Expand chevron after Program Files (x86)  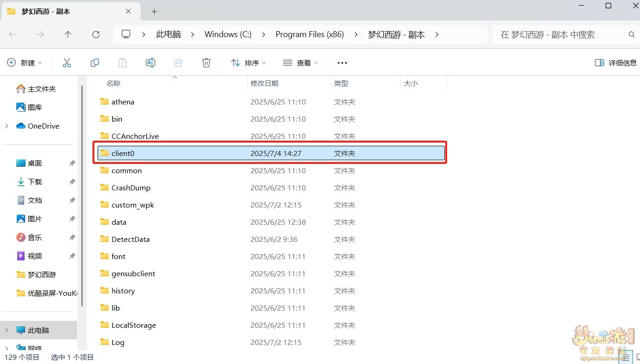pyautogui.click(x=356, y=34)
